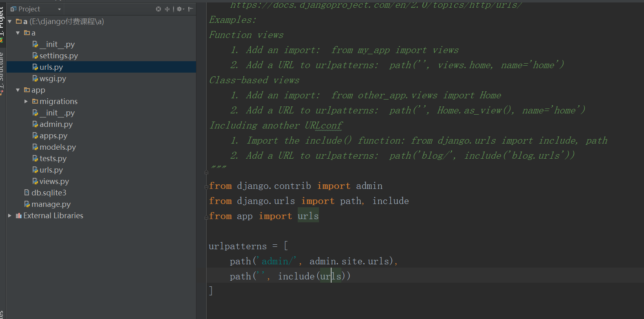Collapse the app folder
644x319 pixels.
[x=18, y=90]
